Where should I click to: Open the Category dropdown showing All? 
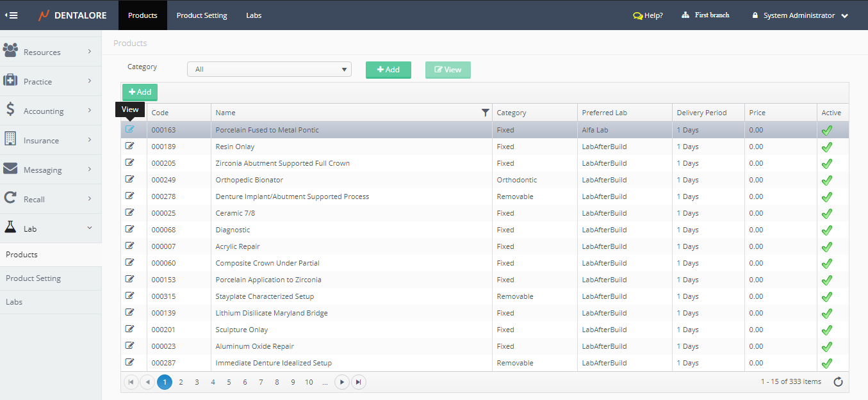point(269,69)
